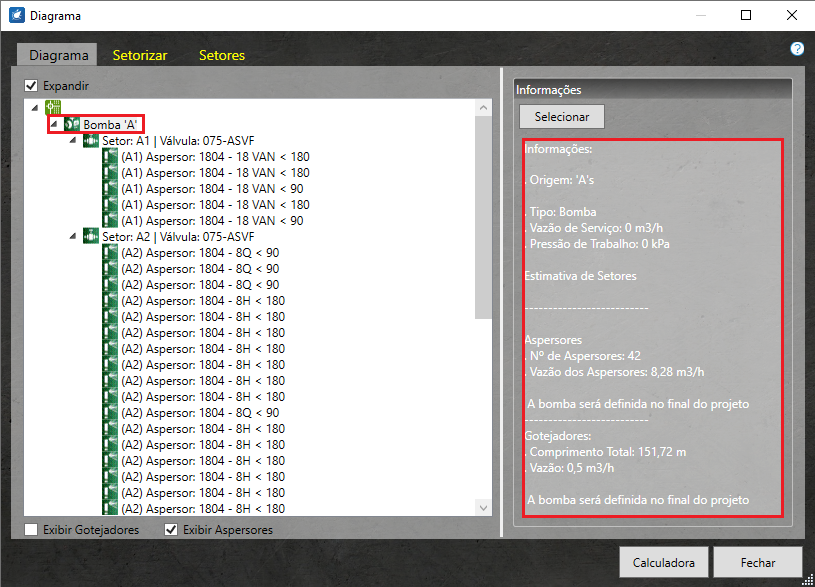Disable the Exibir Aspersores checkbox
Image resolution: width=815 pixels, height=587 pixels.
[171, 530]
